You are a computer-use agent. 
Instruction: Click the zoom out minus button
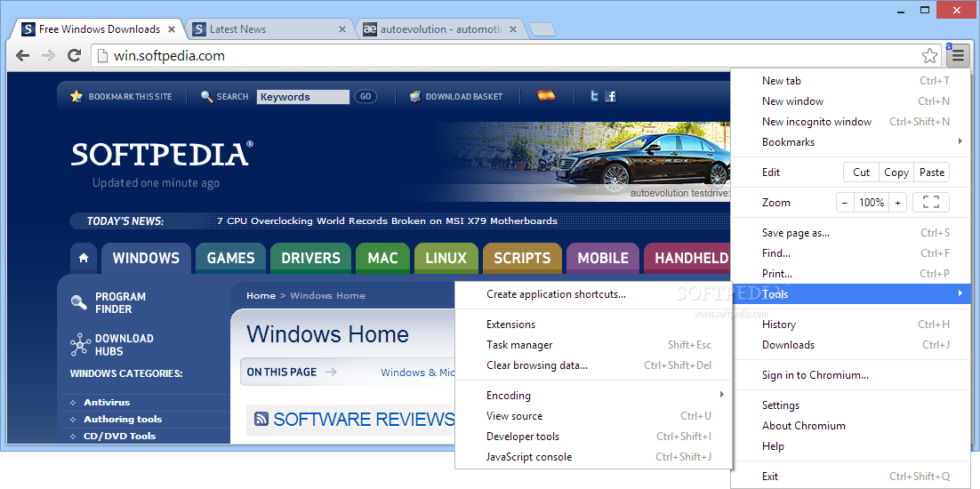click(x=844, y=203)
